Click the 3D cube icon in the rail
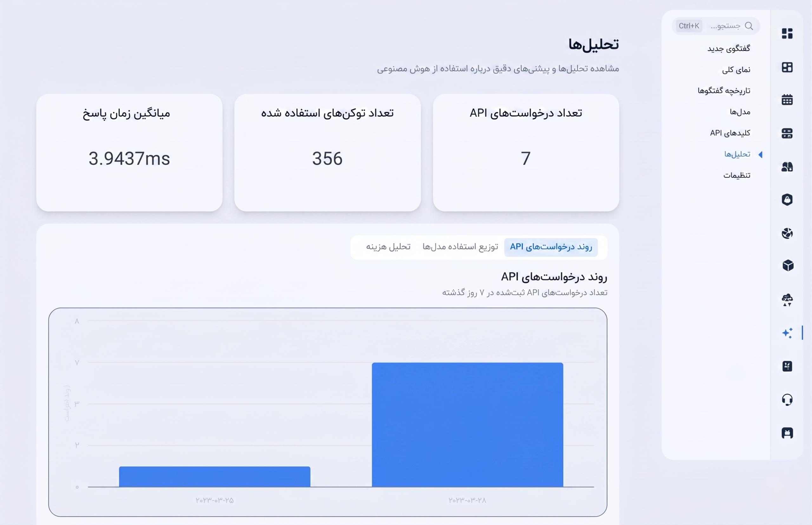The width and height of the screenshot is (812, 525). (788, 266)
